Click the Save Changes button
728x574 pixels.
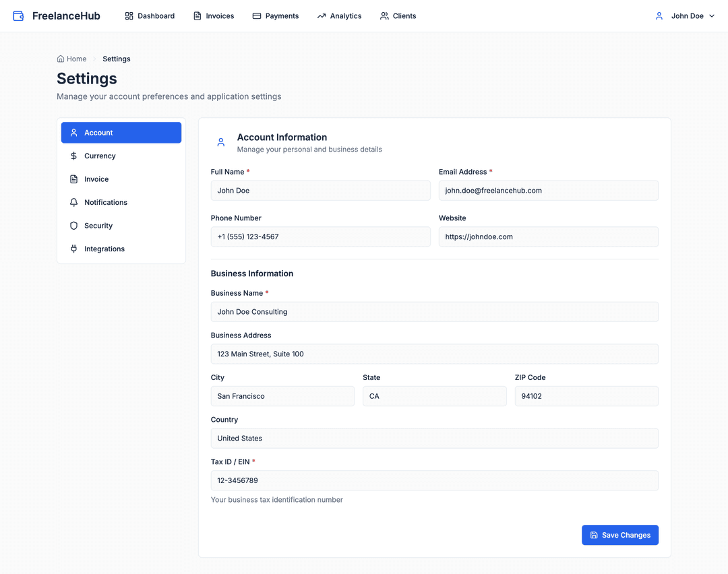(x=619, y=535)
